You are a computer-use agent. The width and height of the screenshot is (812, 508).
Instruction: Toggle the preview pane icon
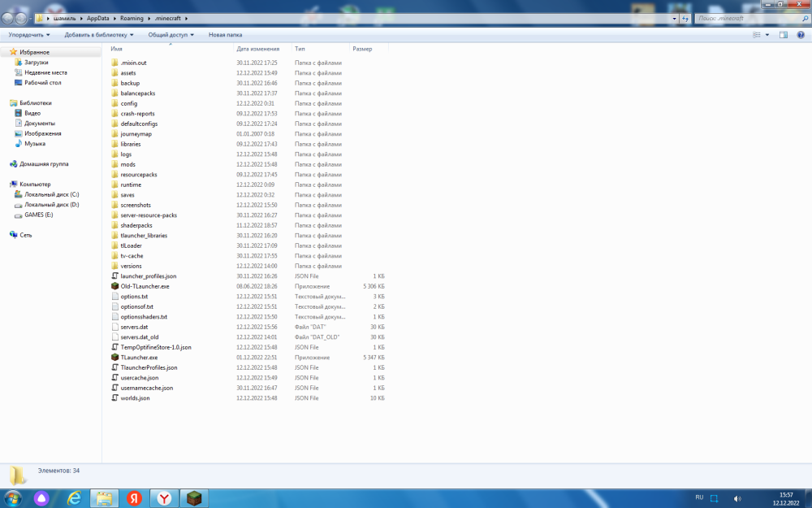784,35
